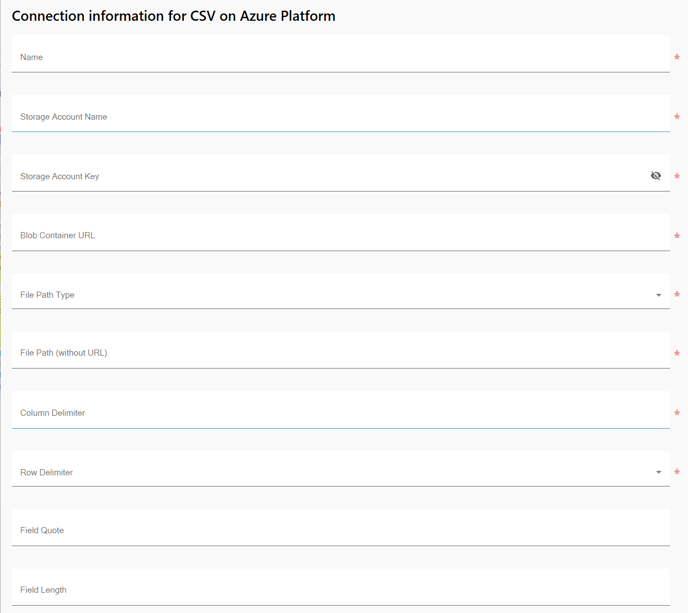Click the required asterisk beside Column Delimiter
This screenshot has width=688, height=613.
tap(677, 413)
